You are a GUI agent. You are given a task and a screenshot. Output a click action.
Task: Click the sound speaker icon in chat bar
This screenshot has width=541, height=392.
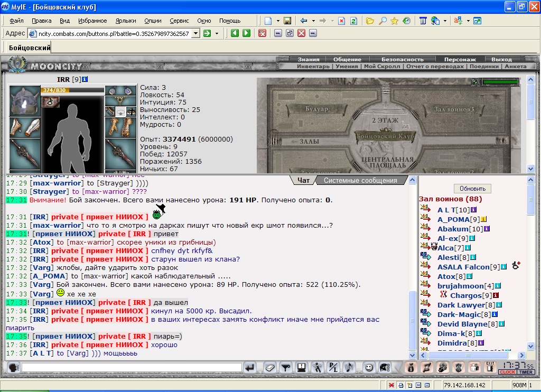350,368
